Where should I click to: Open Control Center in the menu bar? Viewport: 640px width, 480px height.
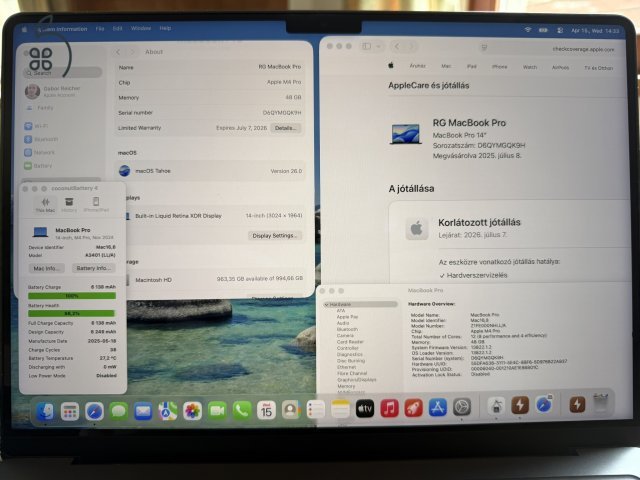pos(560,30)
